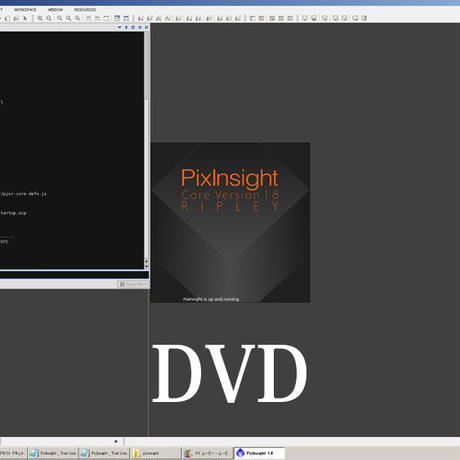Open the WORKSPACE menu
The width and height of the screenshot is (460, 460).
(25, 10)
